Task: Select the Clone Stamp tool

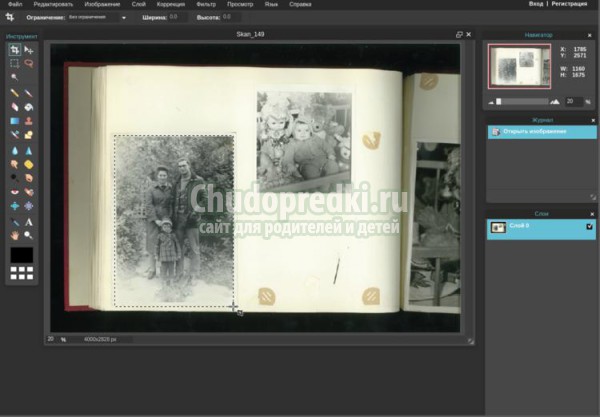Action: [x=29, y=121]
